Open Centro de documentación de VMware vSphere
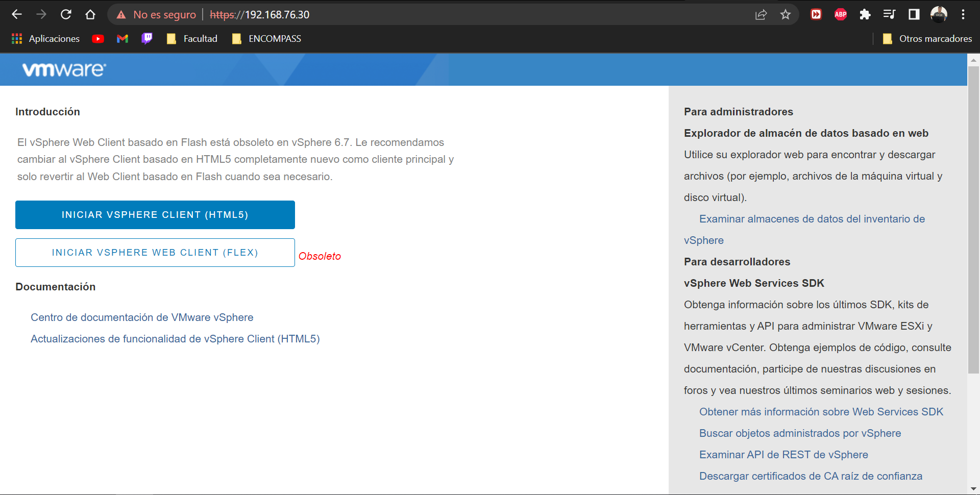 [x=142, y=317]
